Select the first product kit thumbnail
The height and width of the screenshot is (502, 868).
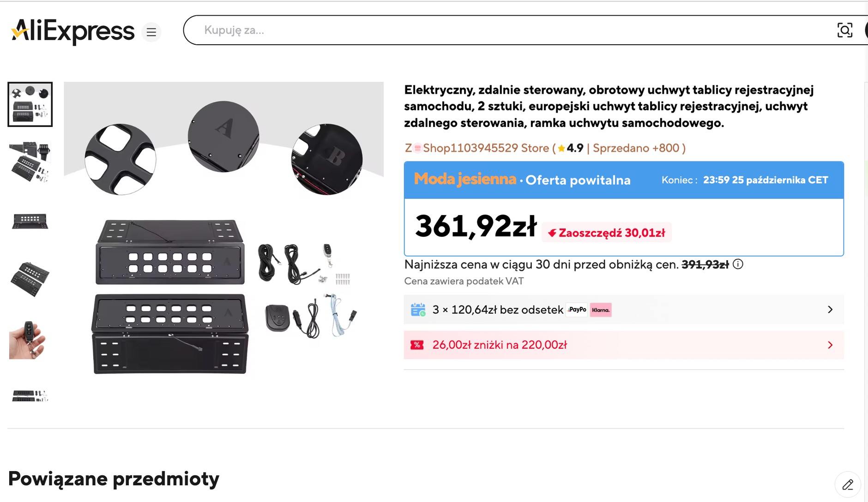point(29,104)
